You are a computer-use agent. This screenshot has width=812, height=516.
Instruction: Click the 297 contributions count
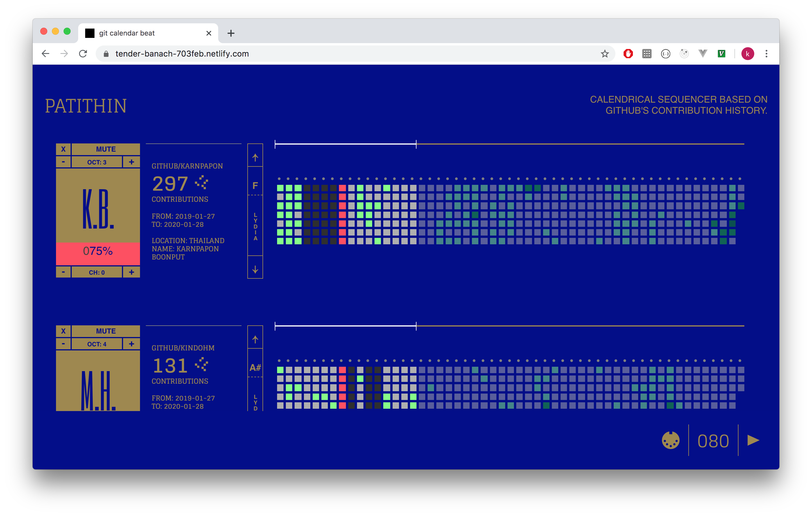coord(170,184)
